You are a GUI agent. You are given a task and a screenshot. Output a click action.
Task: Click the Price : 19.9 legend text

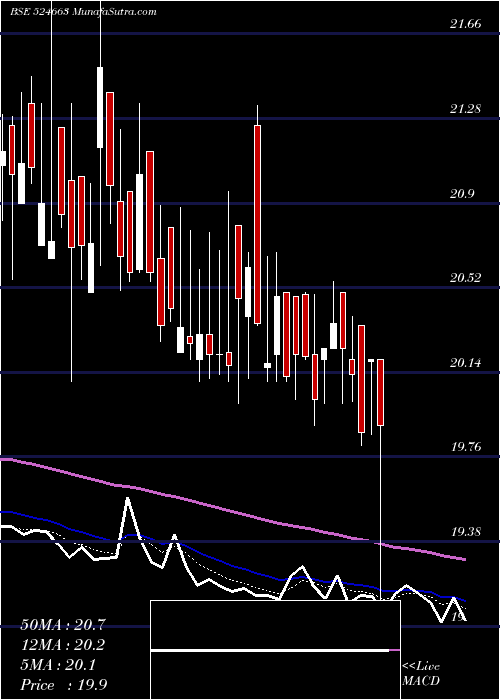[x=63, y=685]
